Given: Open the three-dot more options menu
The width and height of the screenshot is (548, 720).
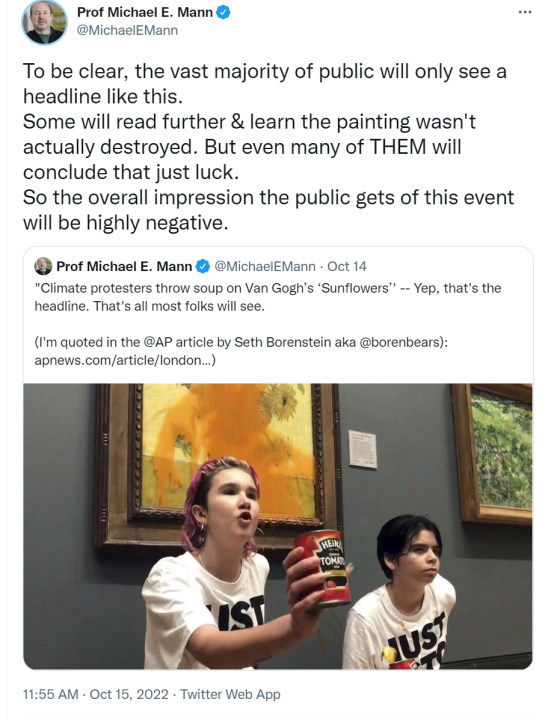Looking at the screenshot, I should tap(525, 12).
